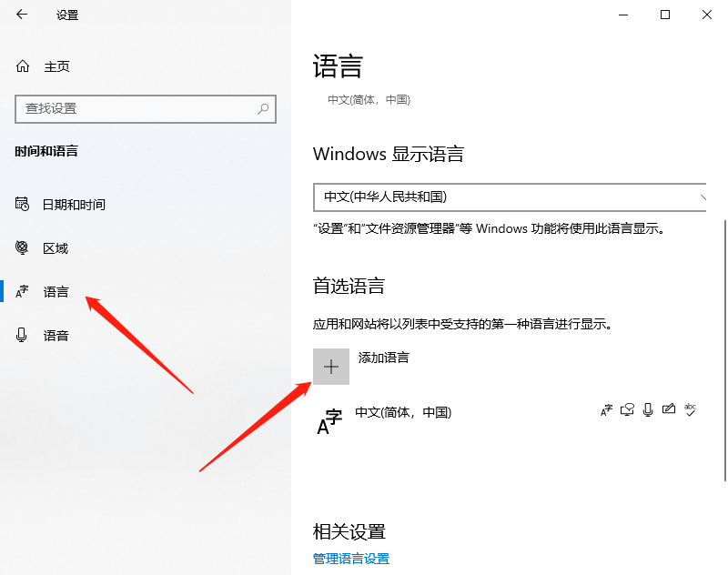
Task: Click the vertical scrollbar on the right
Action: coord(724,351)
